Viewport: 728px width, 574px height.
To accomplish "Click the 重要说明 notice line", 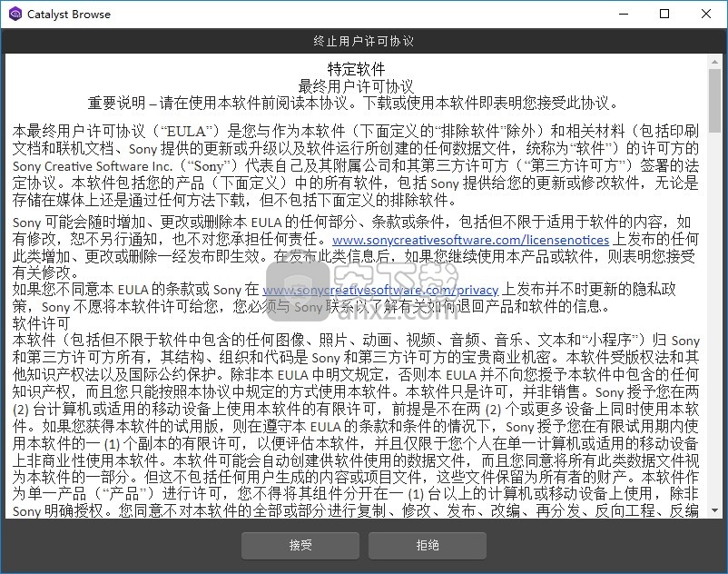I will pos(354,104).
